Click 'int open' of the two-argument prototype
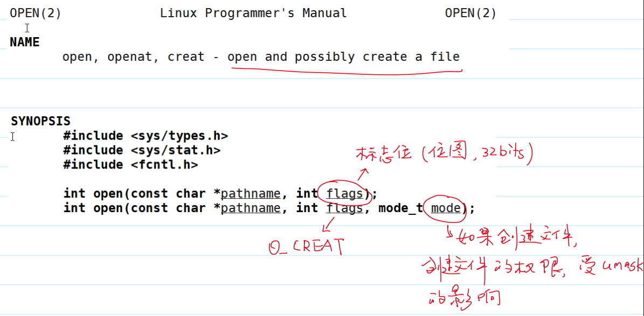 point(93,194)
